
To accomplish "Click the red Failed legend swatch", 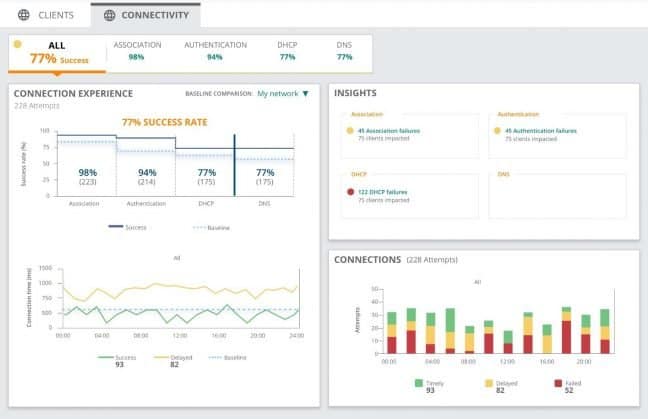I will [558, 383].
